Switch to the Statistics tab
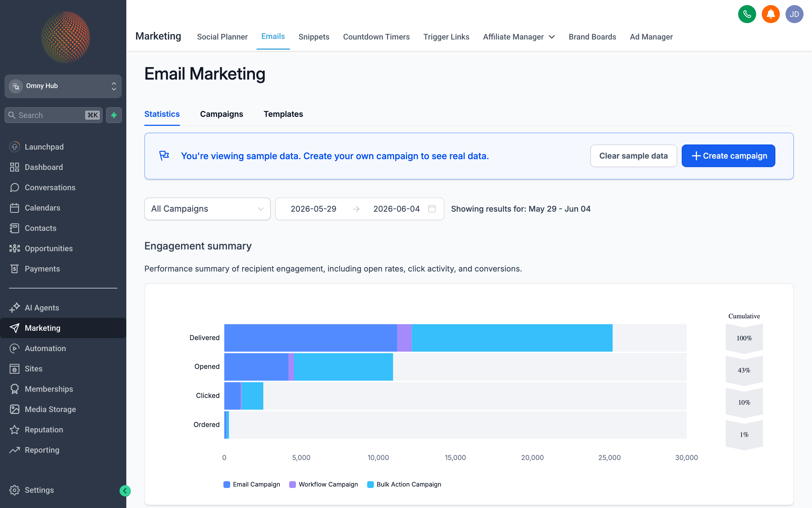Viewport: 812px width, 508px height. pos(162,114)
